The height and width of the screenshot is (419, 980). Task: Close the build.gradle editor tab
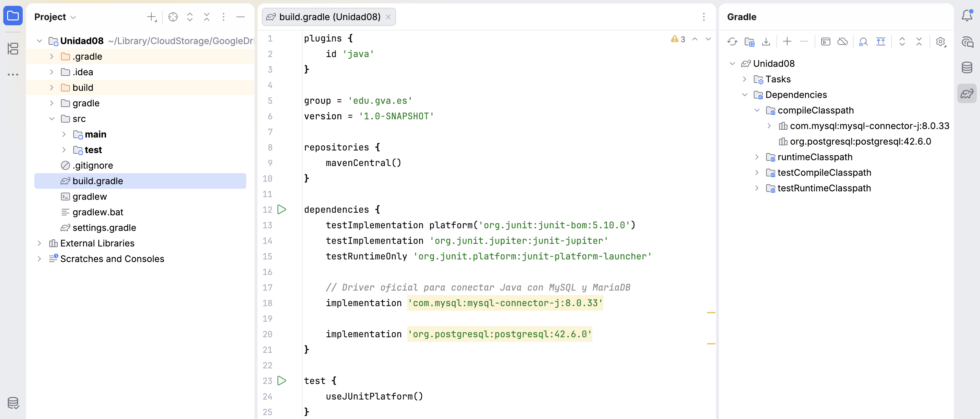point(388,17)
